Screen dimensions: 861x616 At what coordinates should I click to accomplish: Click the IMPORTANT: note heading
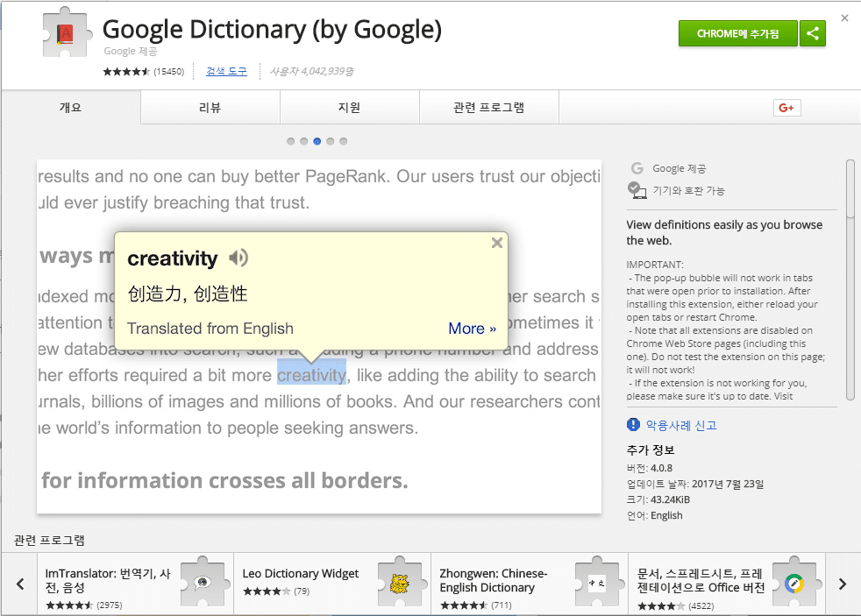655,265
